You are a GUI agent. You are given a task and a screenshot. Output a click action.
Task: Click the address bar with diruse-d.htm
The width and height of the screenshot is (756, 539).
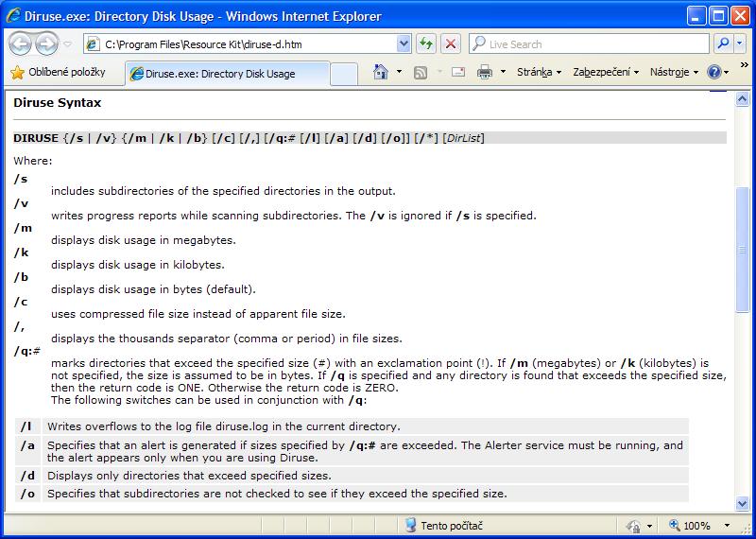(247, 44)
